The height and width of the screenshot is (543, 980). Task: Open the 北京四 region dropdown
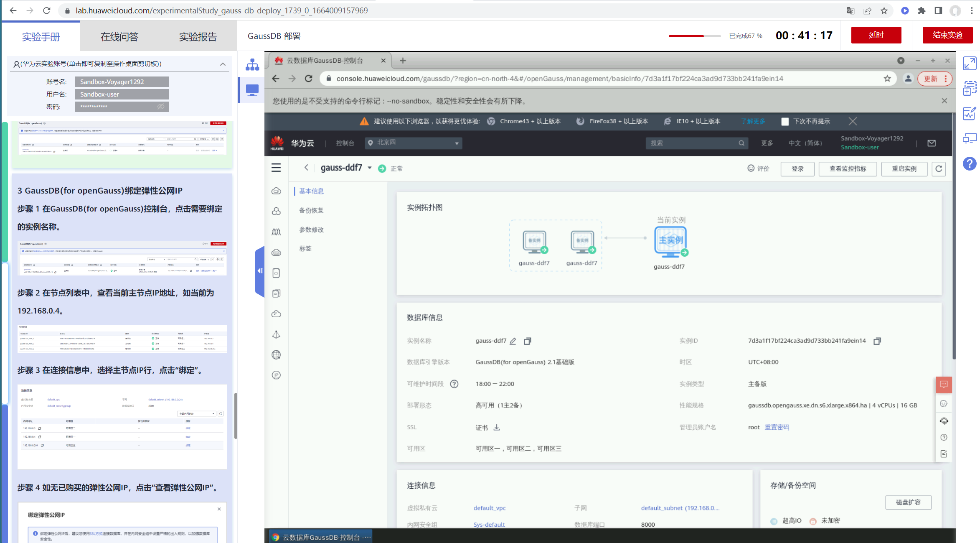(x=414, y=143)
